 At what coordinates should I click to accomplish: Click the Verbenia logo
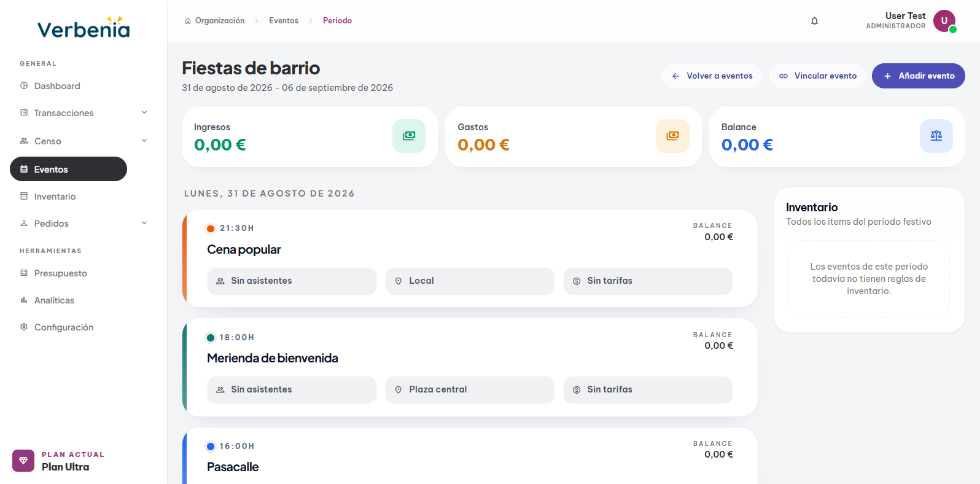coord(84,28)
